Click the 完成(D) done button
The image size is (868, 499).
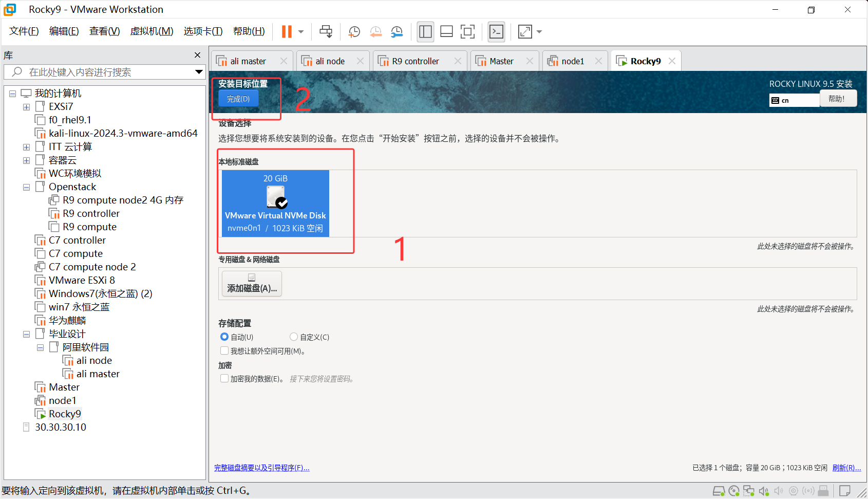(x=238, y=99)
